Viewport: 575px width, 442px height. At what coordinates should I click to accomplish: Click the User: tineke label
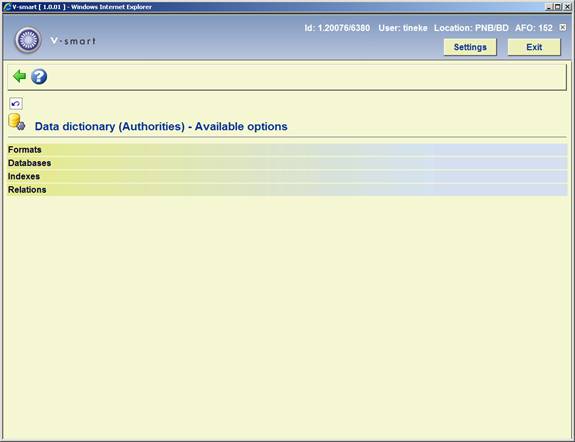tap(403, 28)
